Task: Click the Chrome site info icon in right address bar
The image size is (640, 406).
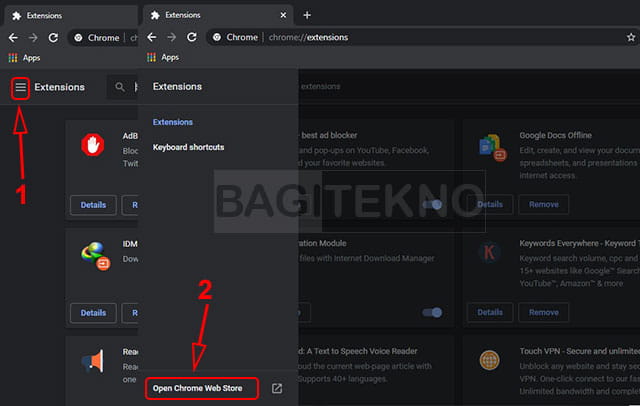Action: coord(217,38)
